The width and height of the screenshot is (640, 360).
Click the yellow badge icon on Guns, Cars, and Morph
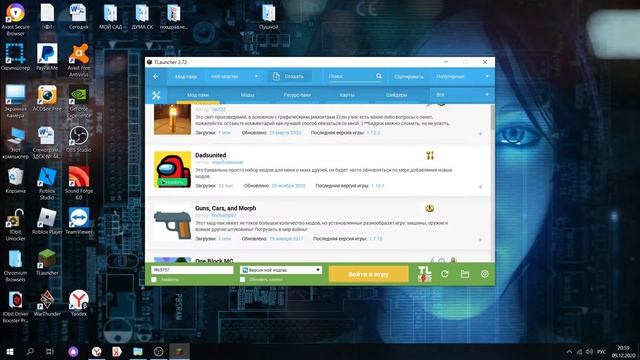[429, 208]
